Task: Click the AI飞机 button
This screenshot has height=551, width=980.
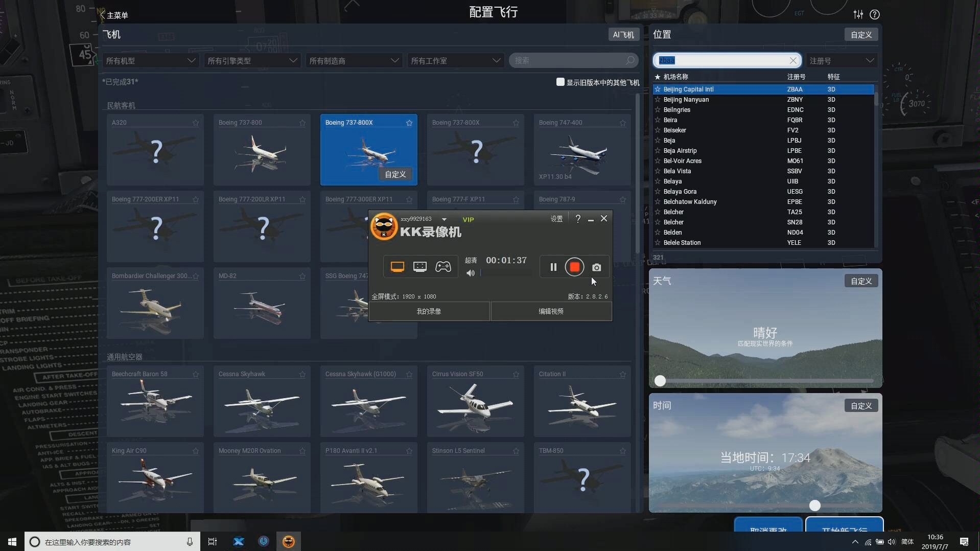Action: click(x=623, y=34)
